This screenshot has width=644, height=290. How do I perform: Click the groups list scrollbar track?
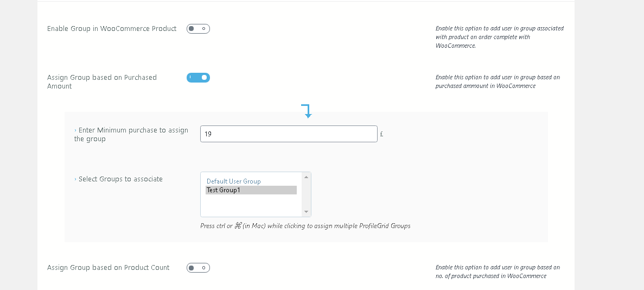(x=306, y=194)
